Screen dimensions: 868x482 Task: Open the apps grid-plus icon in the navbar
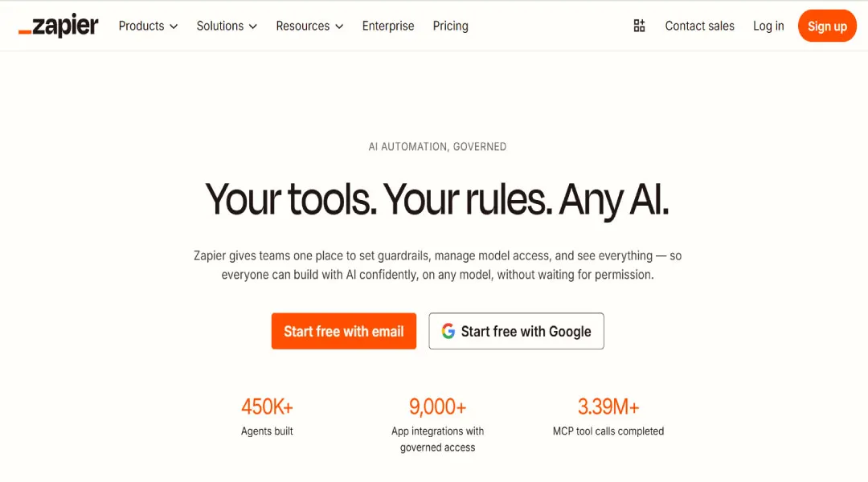point(639,25)
